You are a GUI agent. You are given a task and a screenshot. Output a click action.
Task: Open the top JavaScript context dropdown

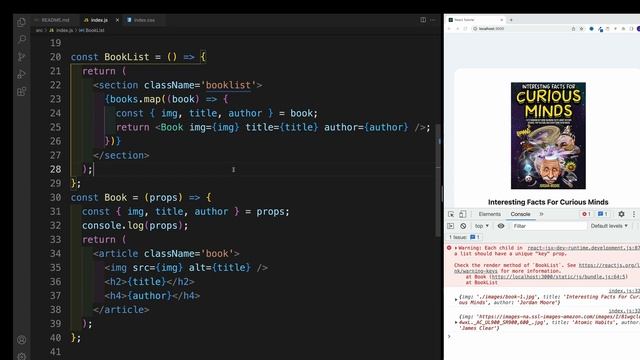coord(482,226)
